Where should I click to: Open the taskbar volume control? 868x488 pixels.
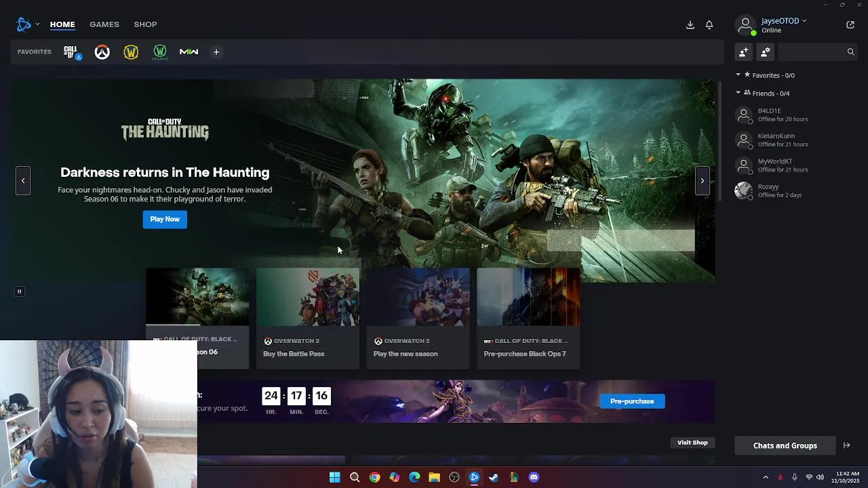[x=820, y=477]
